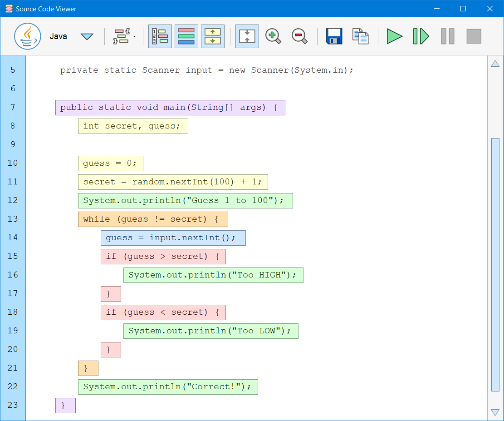Click the scroll-down arrow below the scrollbar

coord(495,412)
